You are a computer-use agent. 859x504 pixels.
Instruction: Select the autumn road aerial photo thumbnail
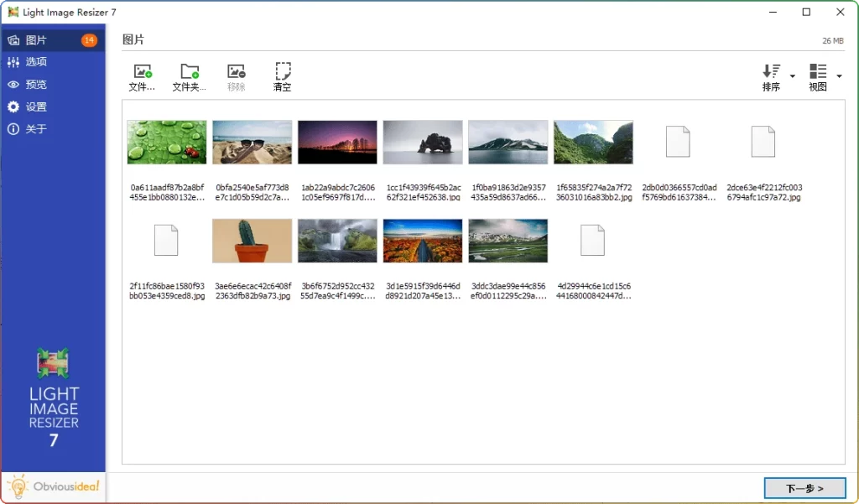point(423,240)
